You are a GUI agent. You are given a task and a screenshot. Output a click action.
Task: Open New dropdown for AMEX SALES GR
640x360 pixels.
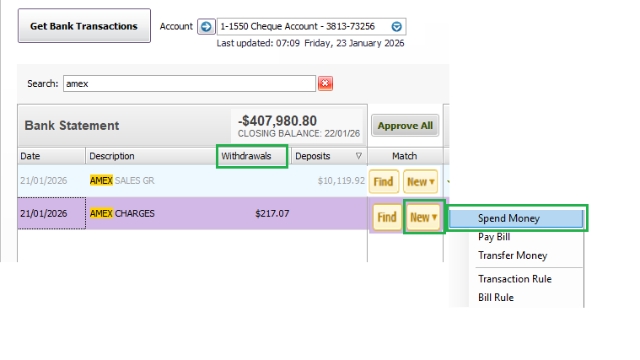click(x=420, y=182)
